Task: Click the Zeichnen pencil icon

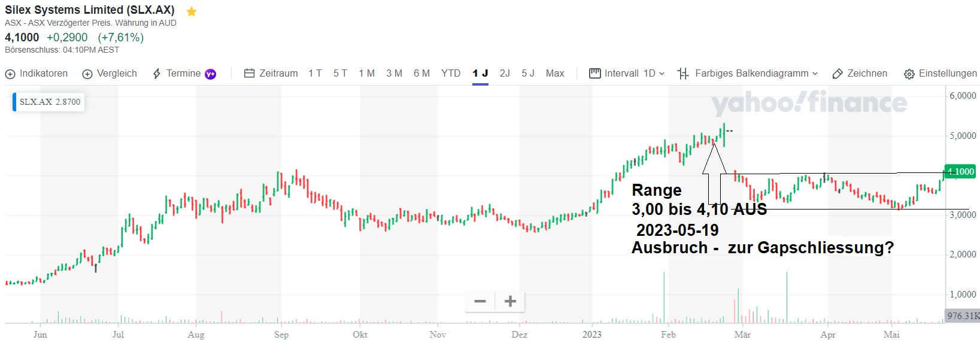Action: click(838, 74)
